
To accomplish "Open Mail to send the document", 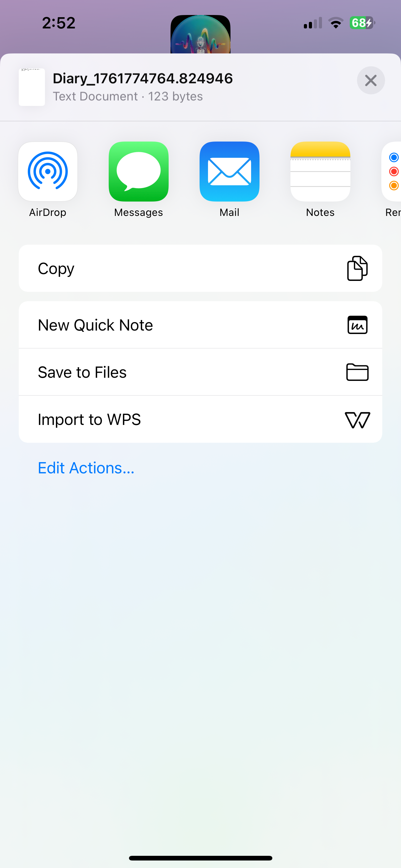I will click(230, 172).
